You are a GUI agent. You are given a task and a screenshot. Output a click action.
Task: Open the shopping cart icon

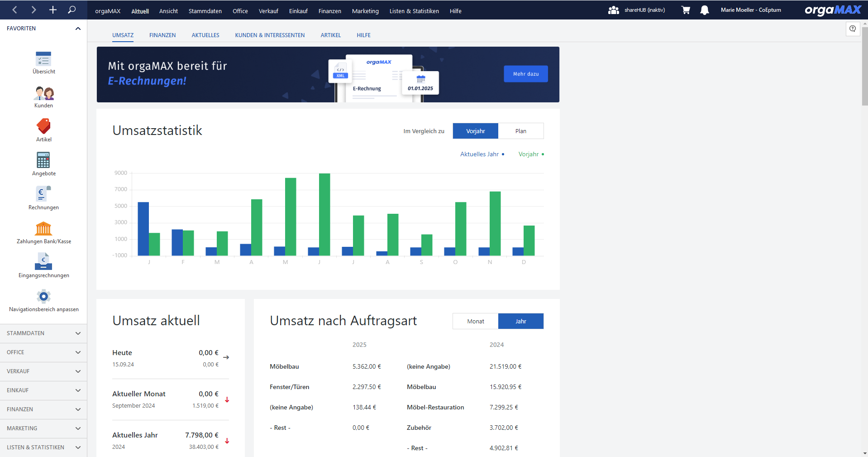pos(686,10)
